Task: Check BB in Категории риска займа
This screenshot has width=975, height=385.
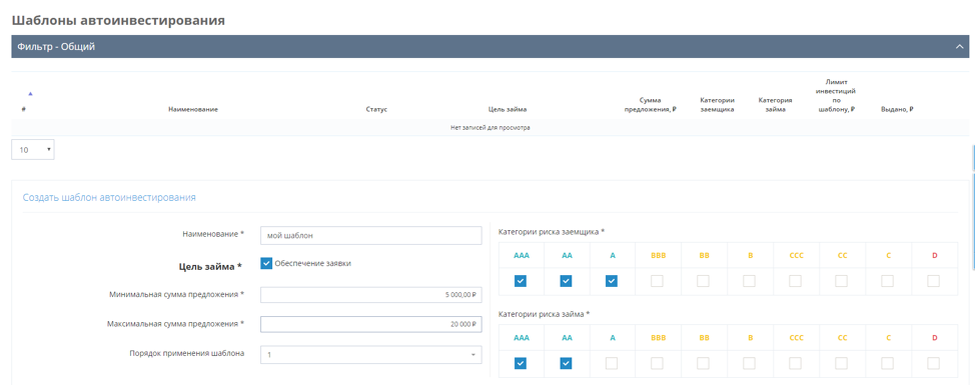Action: point(703,363)
